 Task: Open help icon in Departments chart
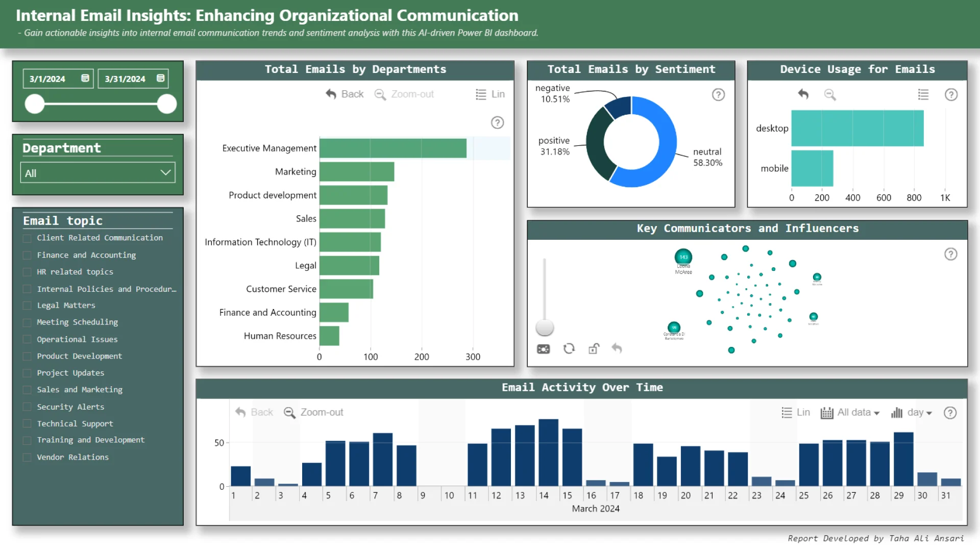(x=497, y=122)
